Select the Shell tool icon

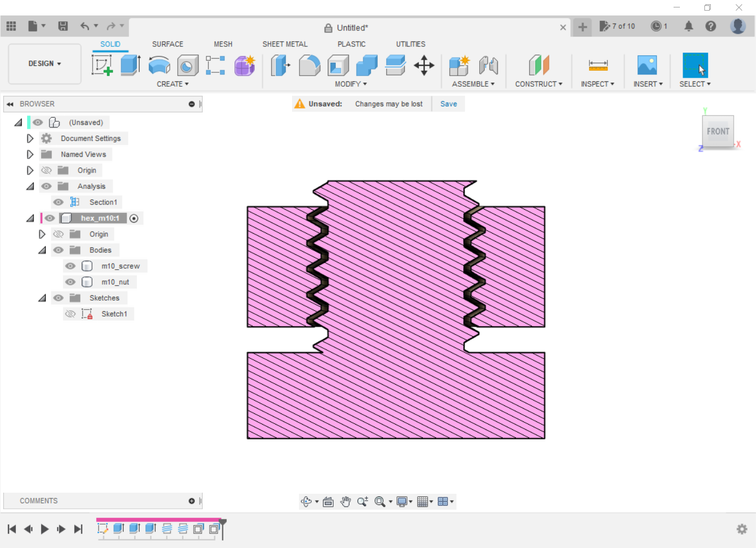pos(338,66)
